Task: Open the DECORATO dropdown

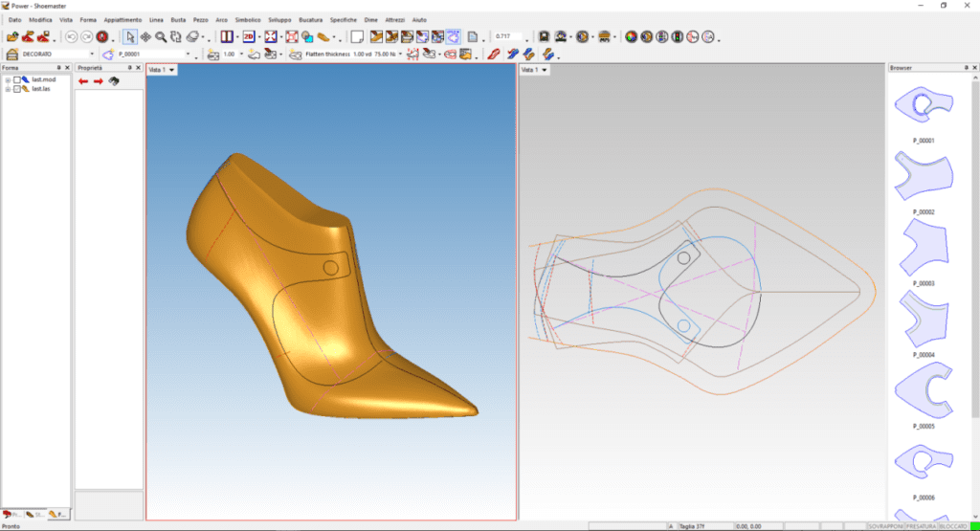Action: pos(92,55)
